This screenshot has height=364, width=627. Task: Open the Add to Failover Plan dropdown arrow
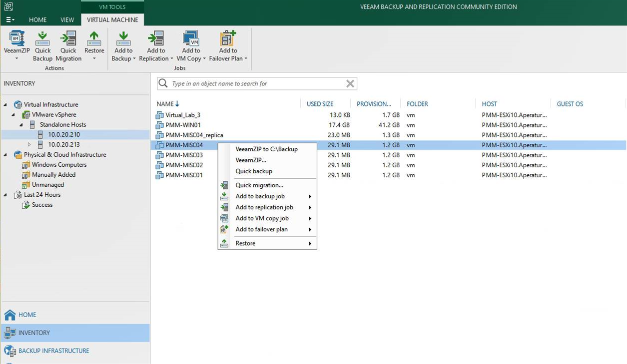coord(246,58)
